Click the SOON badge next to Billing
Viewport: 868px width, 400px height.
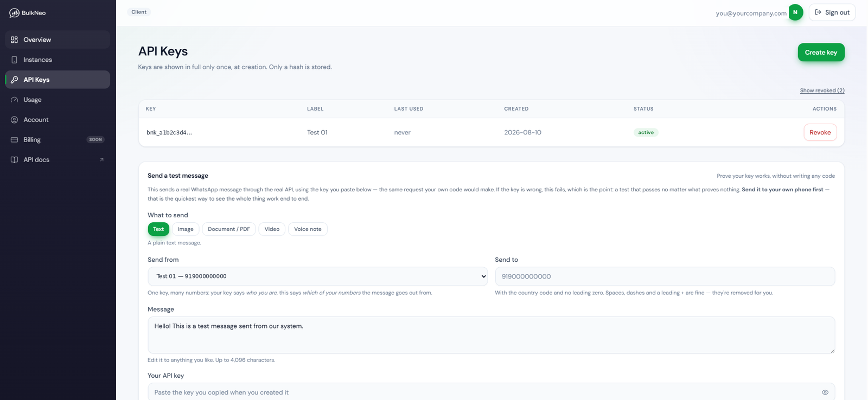click(95, 140)
